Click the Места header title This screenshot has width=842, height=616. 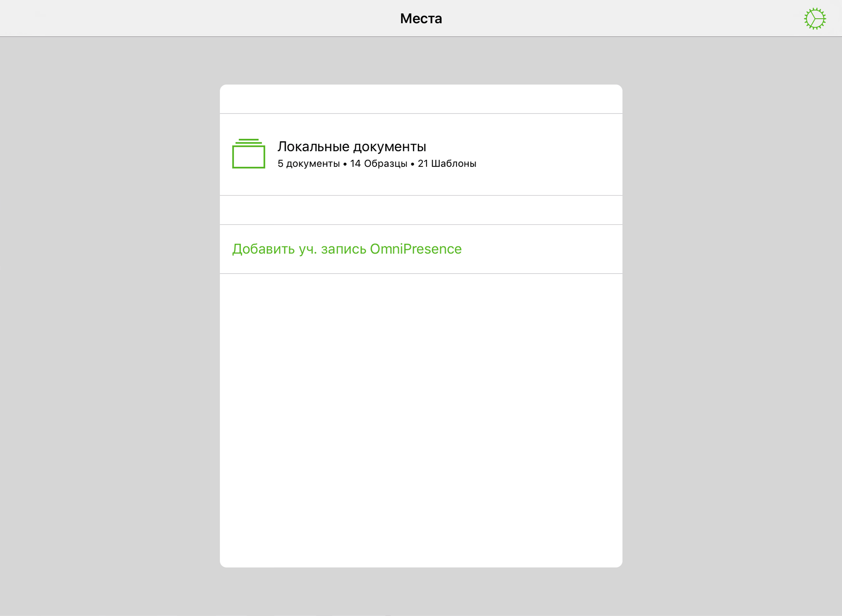[x=421, y=19]
